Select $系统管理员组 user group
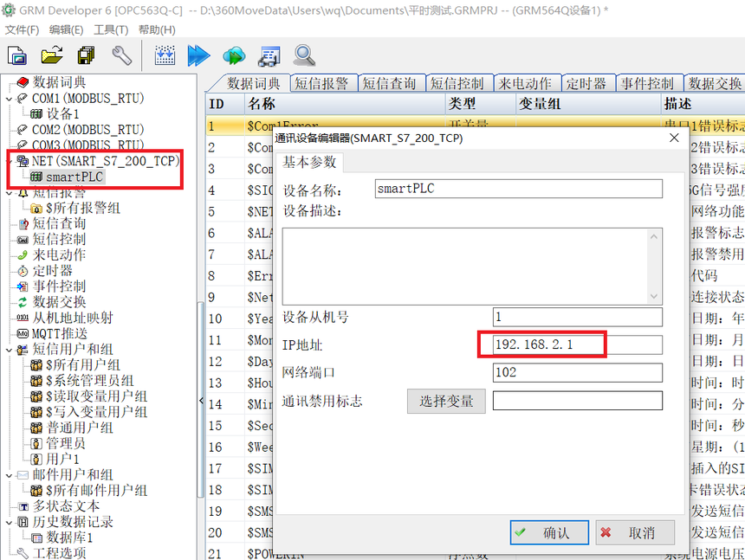The image size is (745, 560). tap(89, 380)
